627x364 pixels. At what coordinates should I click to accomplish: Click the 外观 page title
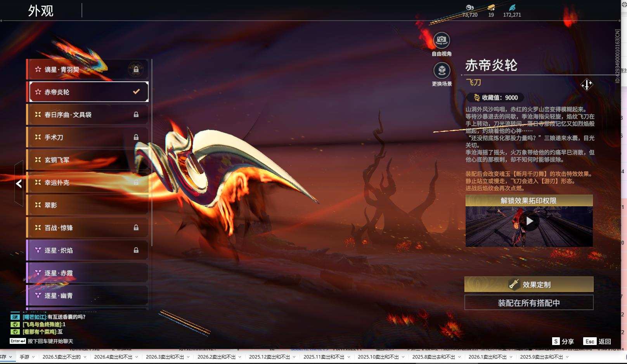pos(40,10)
